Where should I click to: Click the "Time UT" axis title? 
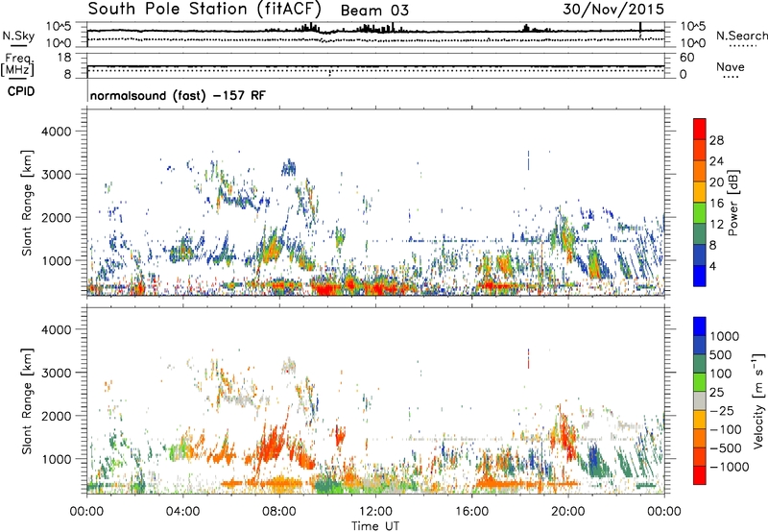pos(375,526)
